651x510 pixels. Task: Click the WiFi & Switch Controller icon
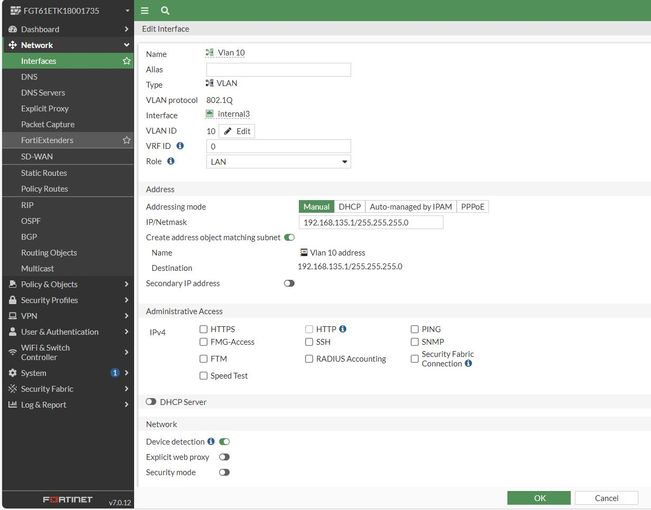coord(12,352)
